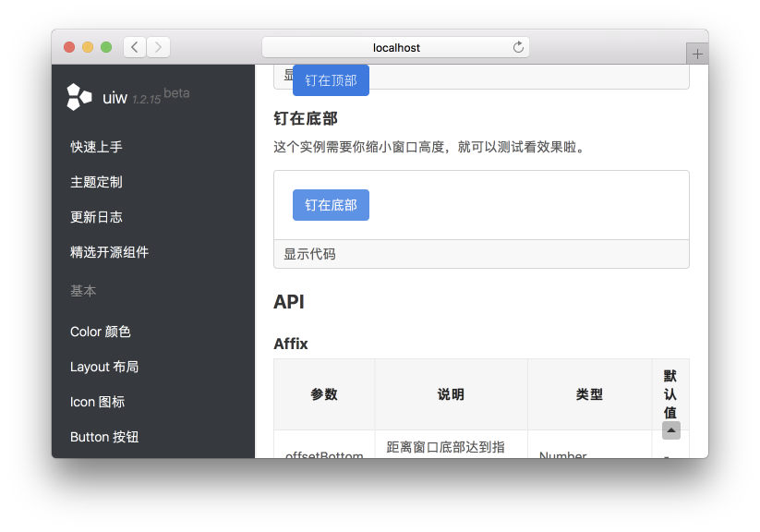
Task: Go back using the browser back arrow
Action: (135, 47)
